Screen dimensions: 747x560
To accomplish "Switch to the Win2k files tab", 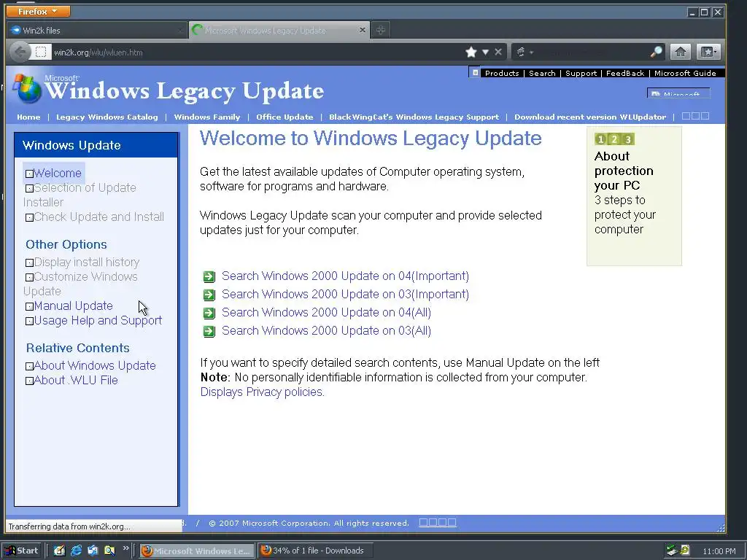I will click(96, 30).
